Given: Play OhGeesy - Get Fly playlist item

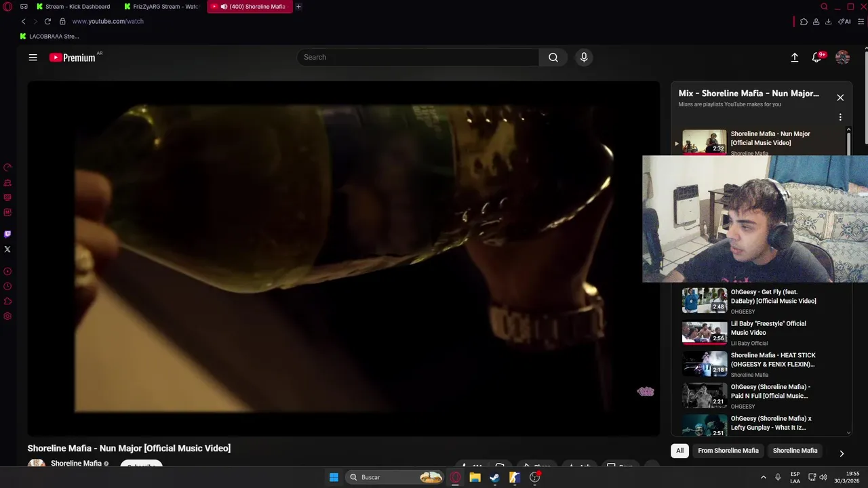Looking at the screenshot, I should [x=759, y=300].
